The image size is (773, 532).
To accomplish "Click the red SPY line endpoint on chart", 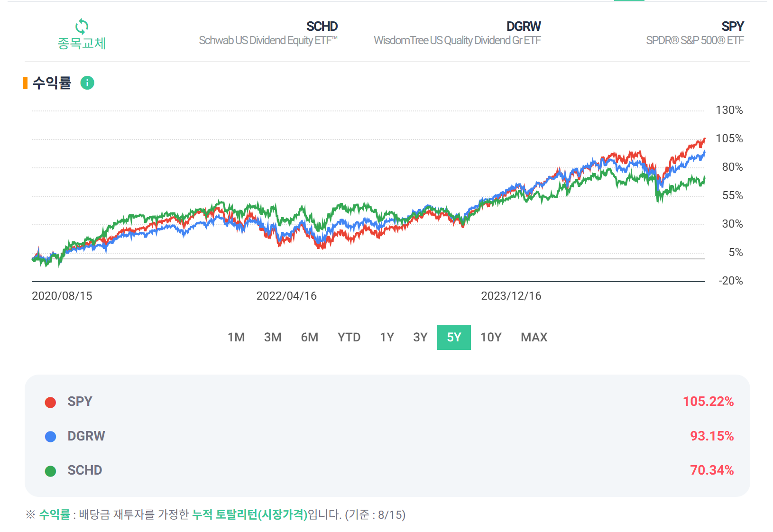I will coord(704,139).
